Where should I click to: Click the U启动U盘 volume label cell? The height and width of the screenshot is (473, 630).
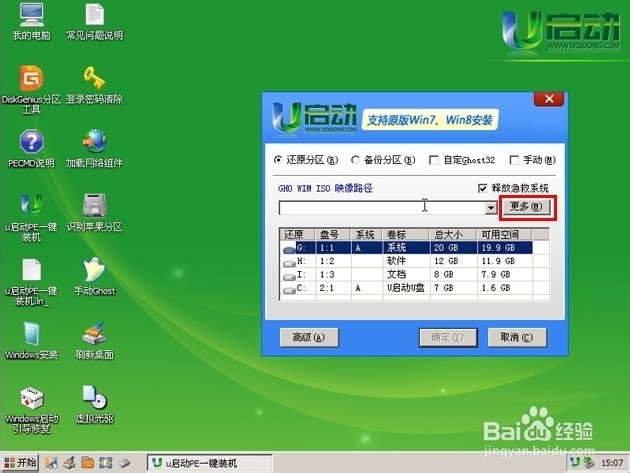point(405,288)
